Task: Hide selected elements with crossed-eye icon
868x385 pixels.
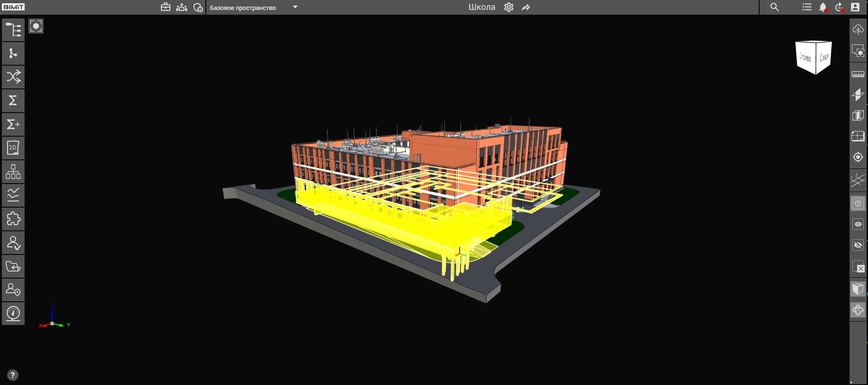Action: coord(858,245)
